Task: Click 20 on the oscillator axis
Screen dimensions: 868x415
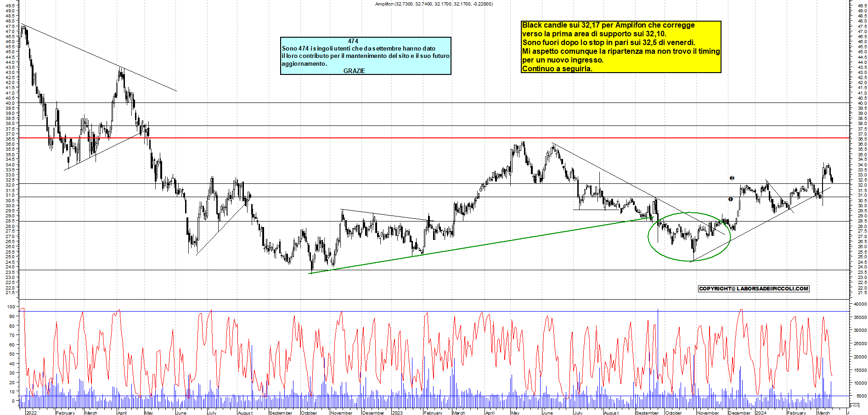Action: (x=12, y=382)
